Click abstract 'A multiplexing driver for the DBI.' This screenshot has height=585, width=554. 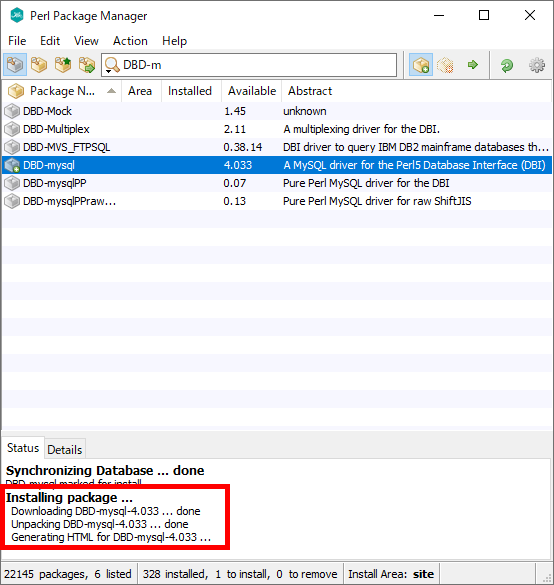point(361,129)
